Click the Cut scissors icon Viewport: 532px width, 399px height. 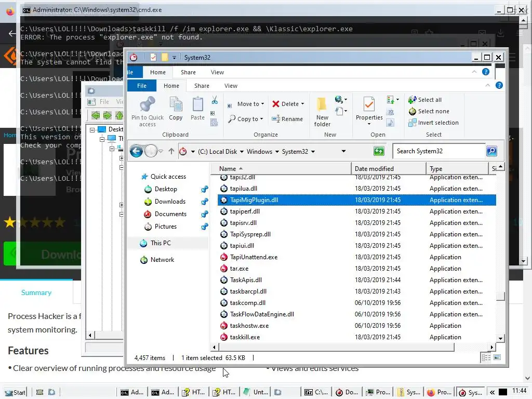coord(215,100)
